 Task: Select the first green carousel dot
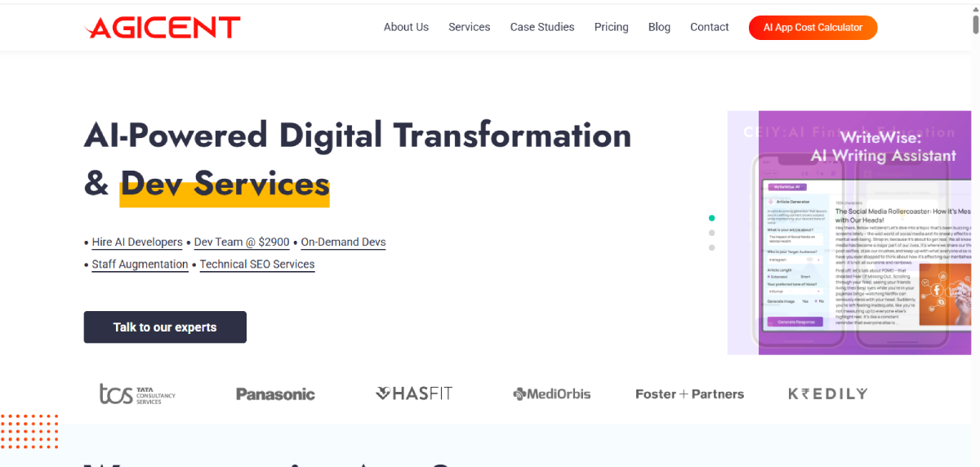click(x=712, y=218)
